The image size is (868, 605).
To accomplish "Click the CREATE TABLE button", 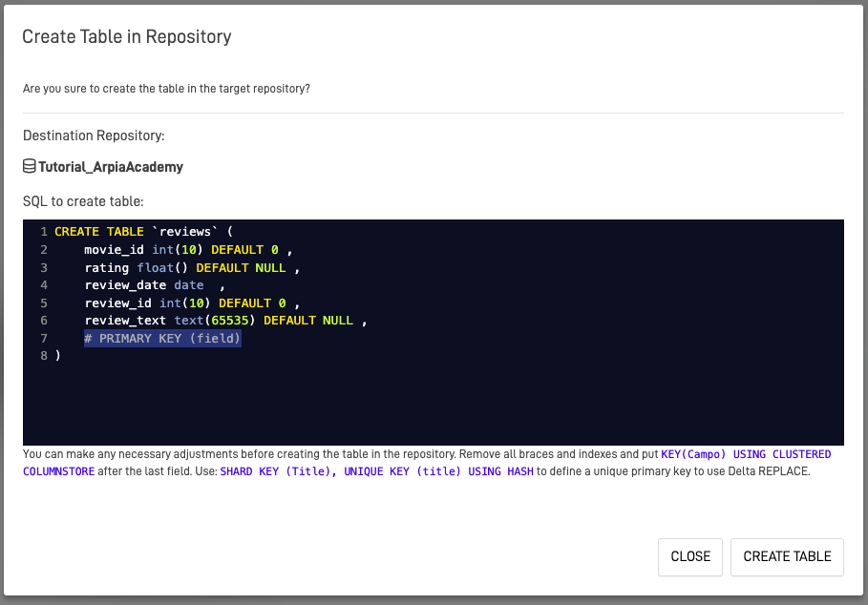I will tap(787, 557).
